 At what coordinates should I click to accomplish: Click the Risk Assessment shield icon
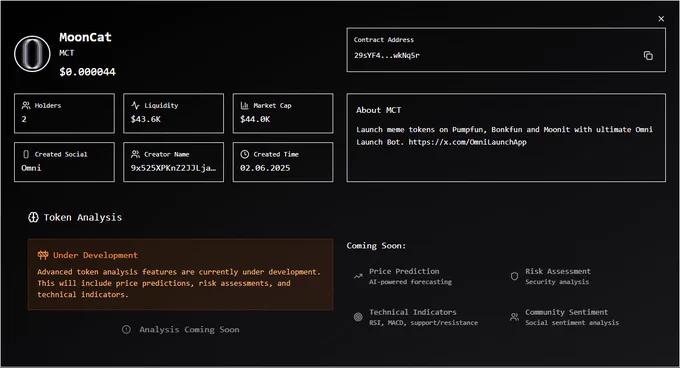tap(514, 276)
